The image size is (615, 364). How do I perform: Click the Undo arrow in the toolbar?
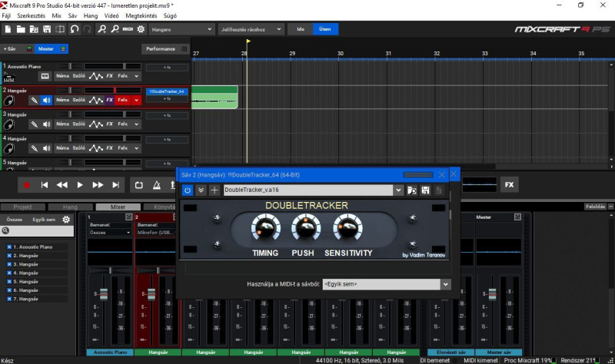pyautogui.click(x=74, y=29)
